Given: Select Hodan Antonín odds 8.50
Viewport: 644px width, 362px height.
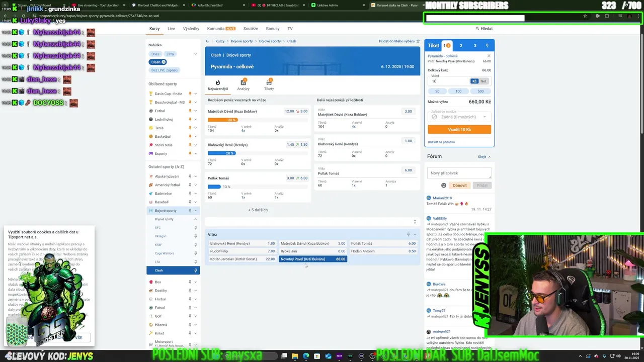Looking at the screenshot, I should (383, 251).
